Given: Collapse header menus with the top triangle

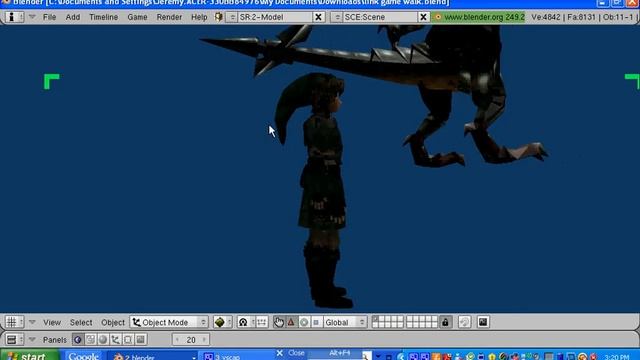Looking at the screenshot, I should (x=32, y=17).
